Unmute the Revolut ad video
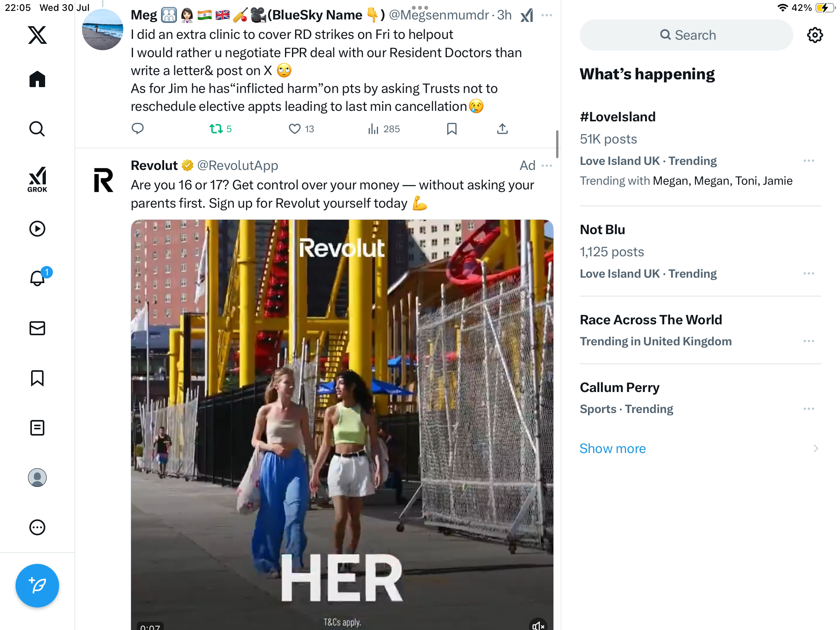 538,625
